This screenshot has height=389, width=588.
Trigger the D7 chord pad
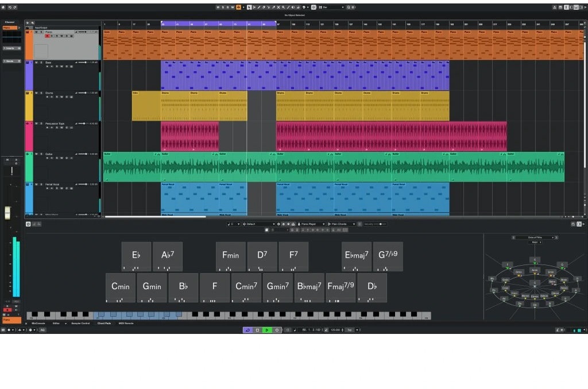262,256
